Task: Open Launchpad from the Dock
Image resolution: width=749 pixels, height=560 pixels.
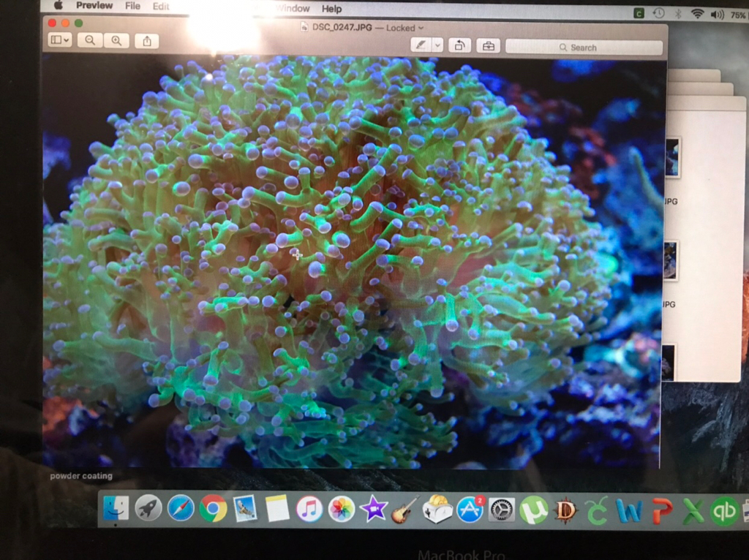Action: (x=148, y=508)
